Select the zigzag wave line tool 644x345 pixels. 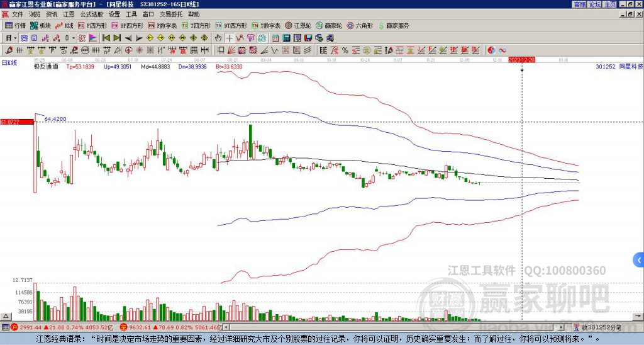(275, 50)
